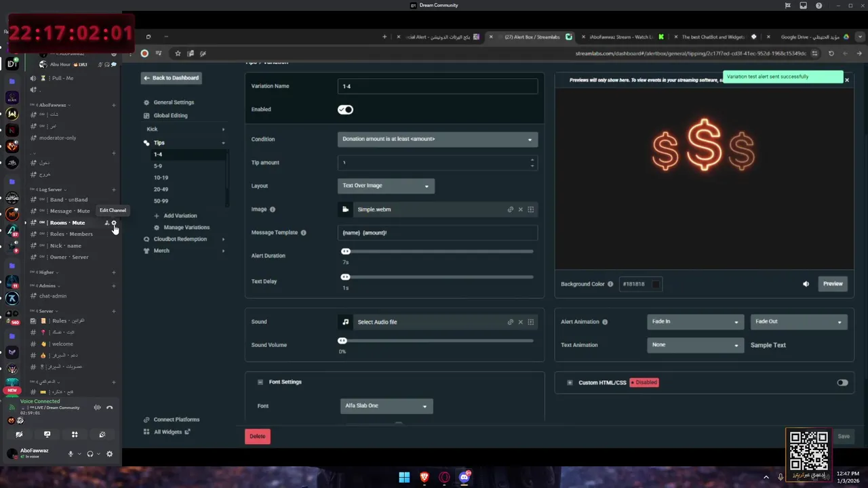Click the Message Template input field

tap(437, 232)
